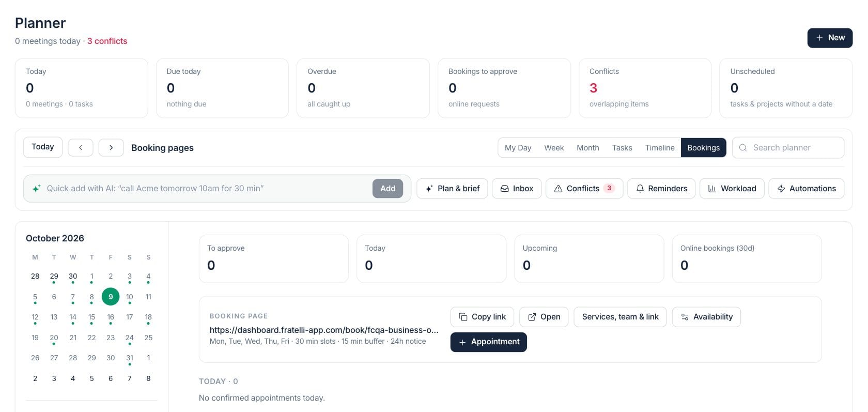The image size is (868, 412).
Task: Select October 31 in the mini calendar
Action: pyautogui.click(x=129, y=358)
